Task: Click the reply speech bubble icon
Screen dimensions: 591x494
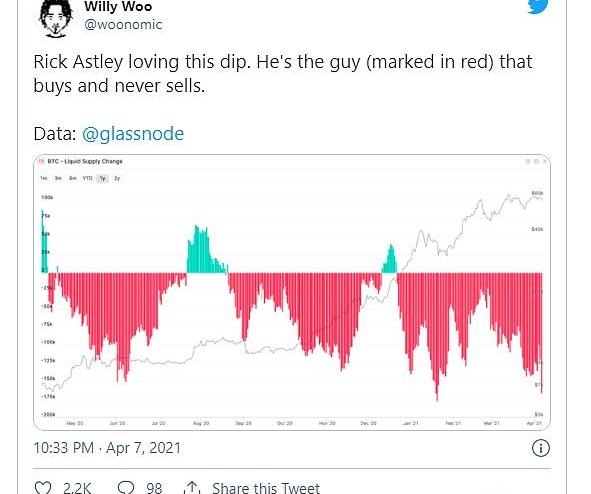Action: [126, 487]
